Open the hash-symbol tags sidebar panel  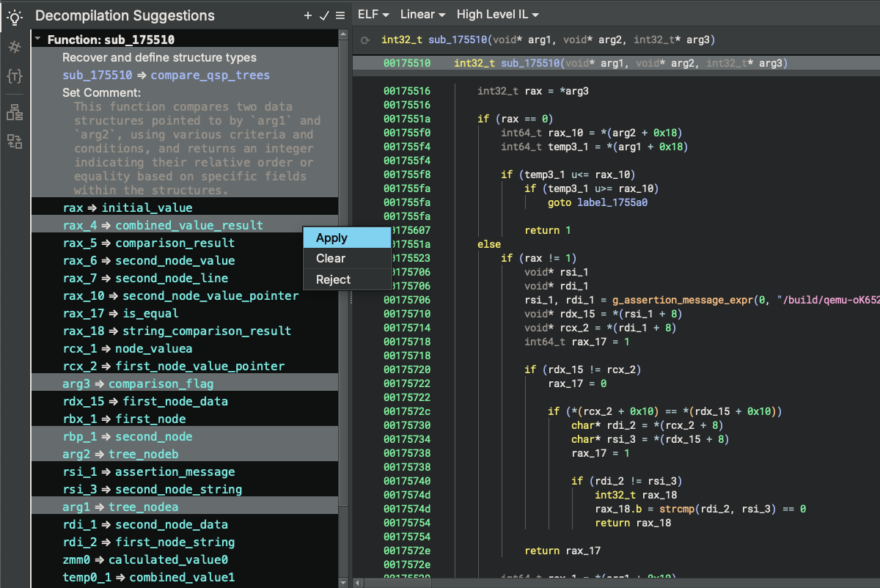[14, 47]
